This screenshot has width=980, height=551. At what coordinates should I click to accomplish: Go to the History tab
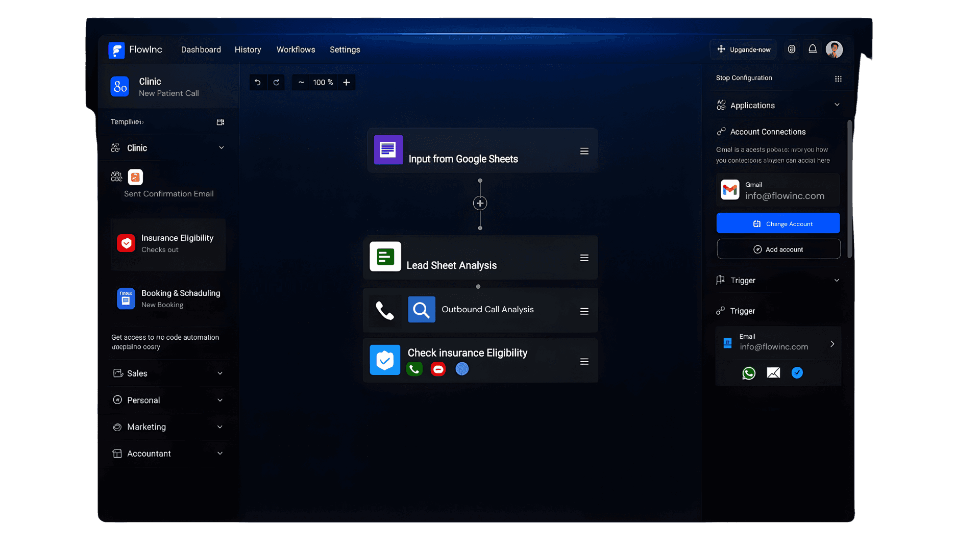click(248, 49)
